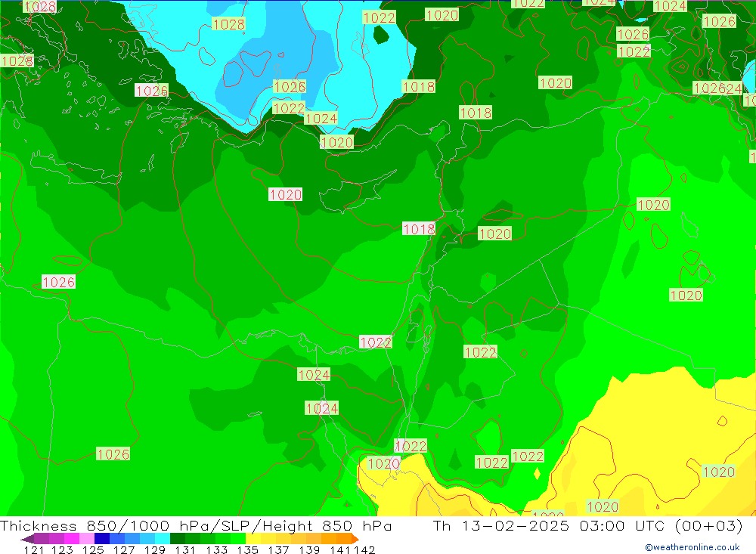Click the 1020 pressure label with white background
Screen dimensions: 756x554
coord(286,194)
